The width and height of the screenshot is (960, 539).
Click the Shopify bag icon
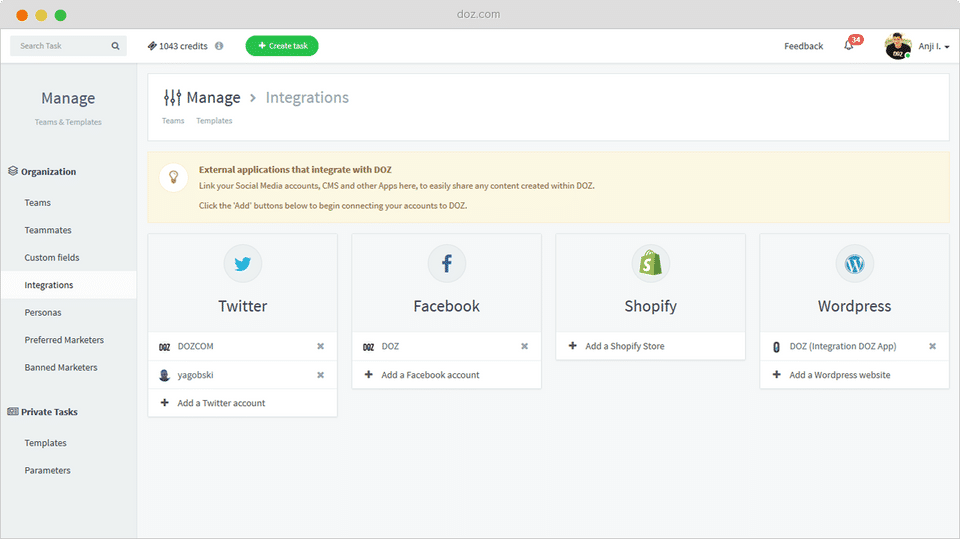650,264
